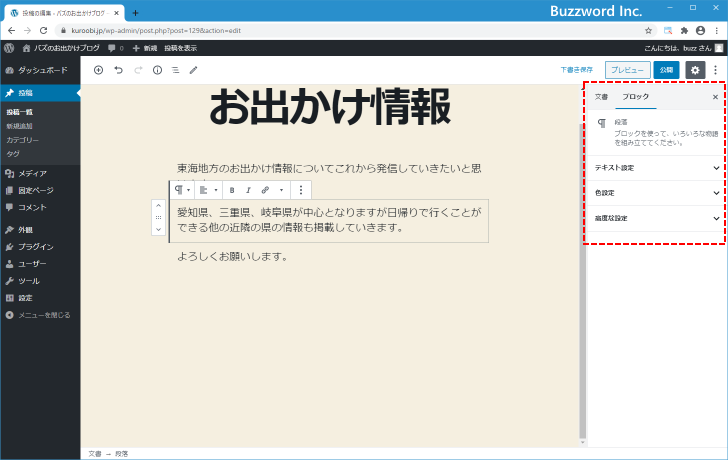Open browser extensions puzzle icon
Image resolution: width=728 pixels, height=460 pixels.
coord(684,31)
